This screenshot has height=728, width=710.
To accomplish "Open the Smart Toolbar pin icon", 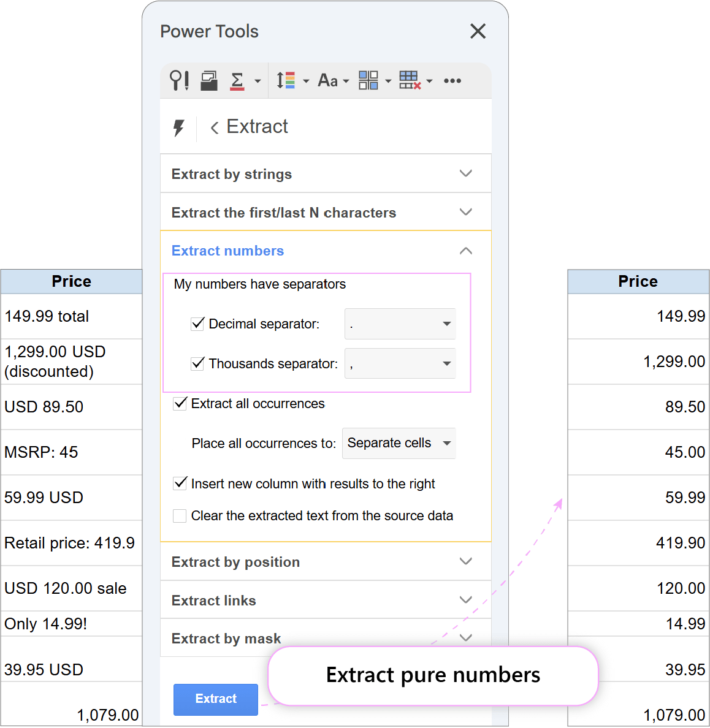I will pos(179,80).
